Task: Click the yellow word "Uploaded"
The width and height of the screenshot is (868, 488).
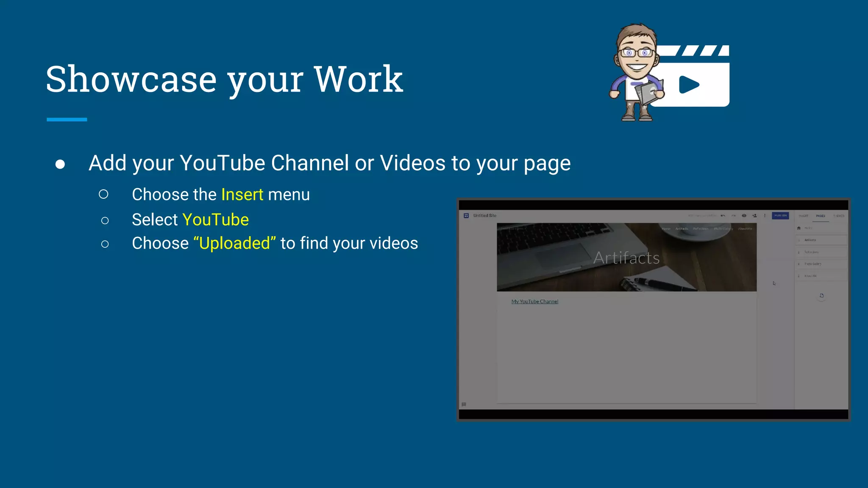Action: point(234,244)
